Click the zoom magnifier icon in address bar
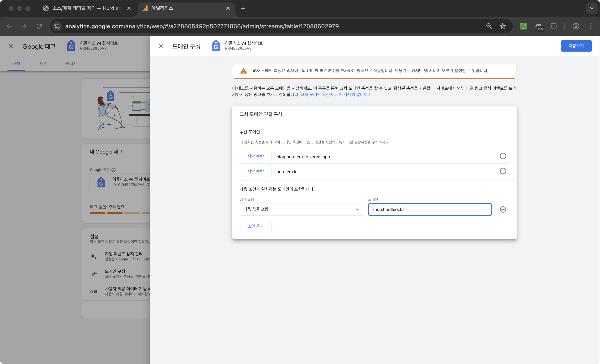Screen dimensions: 600x364 pyautogui.click(x=489, y=26)
